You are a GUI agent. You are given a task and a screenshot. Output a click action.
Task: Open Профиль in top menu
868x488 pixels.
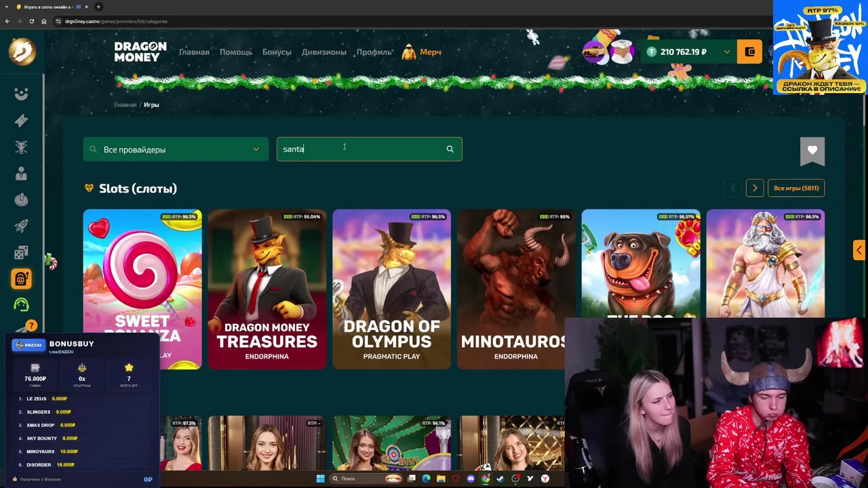(374, 52)
